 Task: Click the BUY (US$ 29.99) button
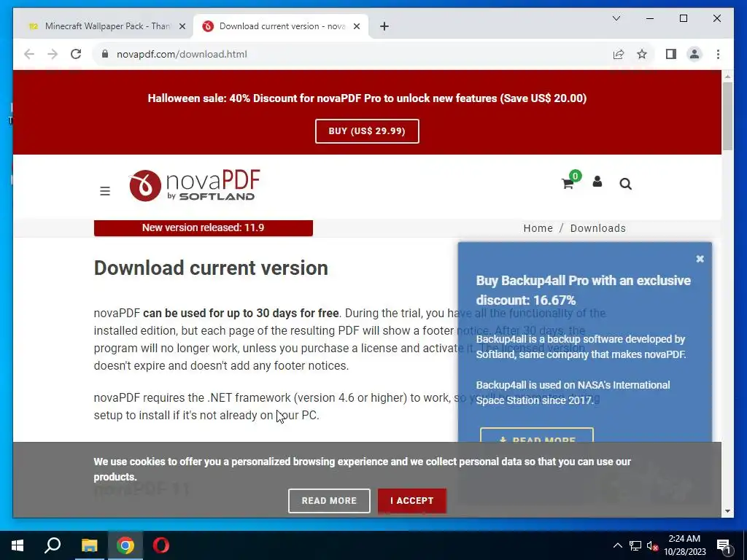(x=367, y=131)
